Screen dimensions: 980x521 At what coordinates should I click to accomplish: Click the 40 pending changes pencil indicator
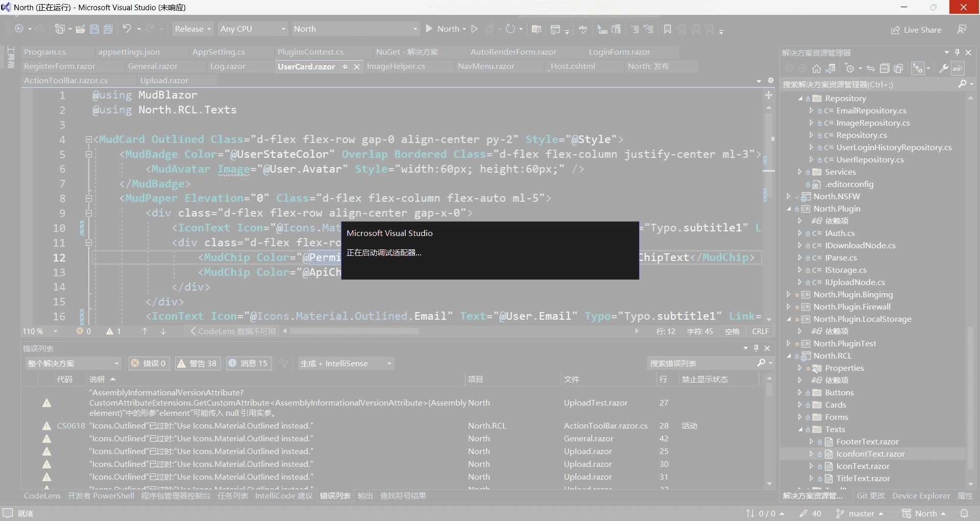(x=811, y=513)
